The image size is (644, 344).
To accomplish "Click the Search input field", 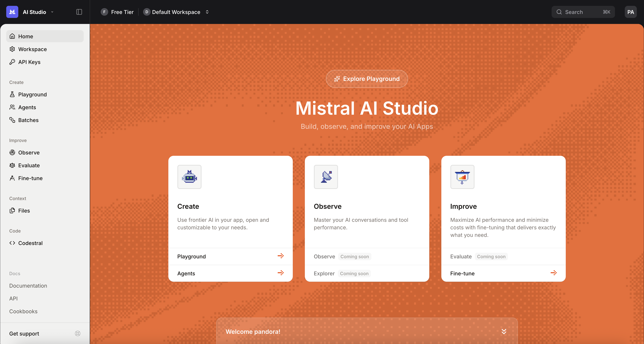I will pyautogui.click(x=583, y=12).
